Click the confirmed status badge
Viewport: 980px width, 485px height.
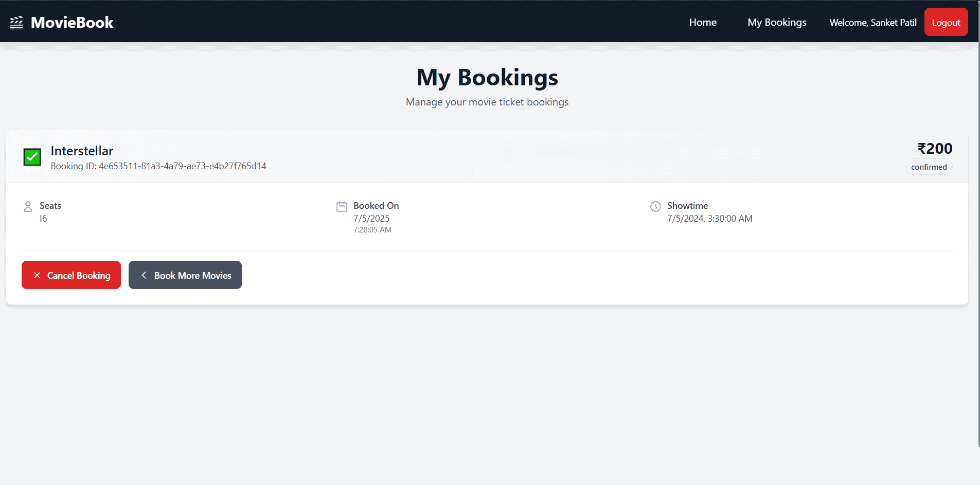pos(929,167)
